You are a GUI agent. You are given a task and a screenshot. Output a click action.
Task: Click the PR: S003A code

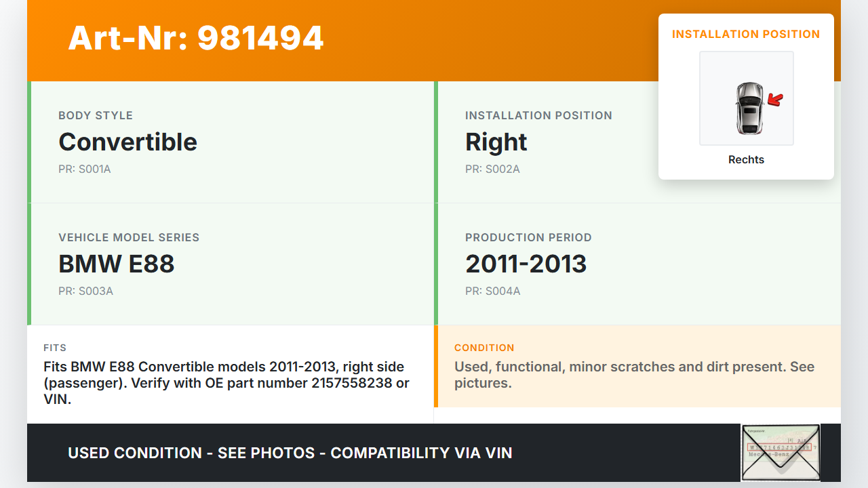coord(85,291)
